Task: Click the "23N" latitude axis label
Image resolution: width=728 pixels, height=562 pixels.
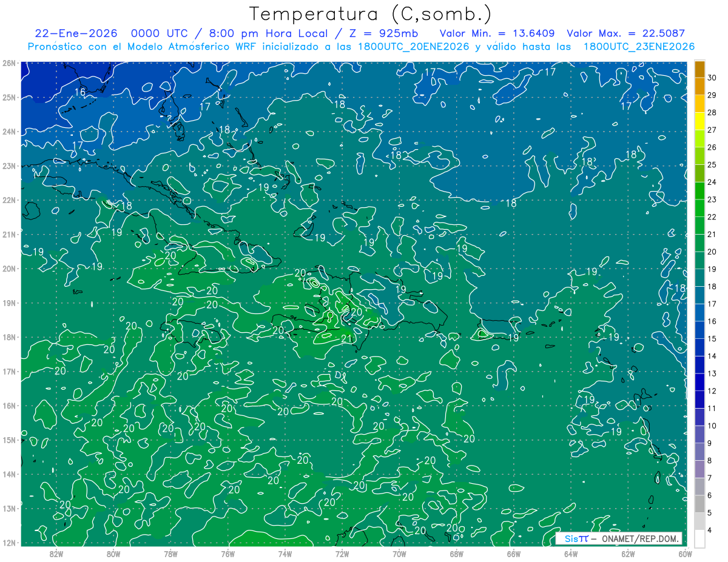Action: click(x=8, y=166)
